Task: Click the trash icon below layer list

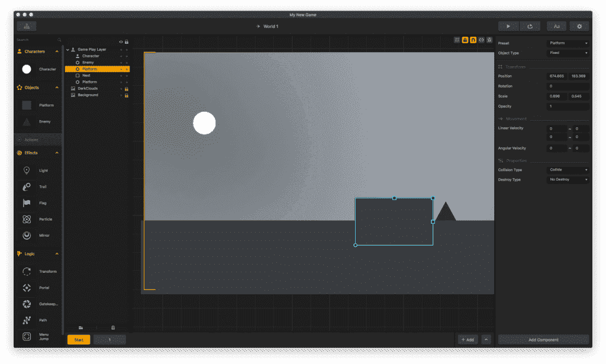Action: click(x=113, y=328)
